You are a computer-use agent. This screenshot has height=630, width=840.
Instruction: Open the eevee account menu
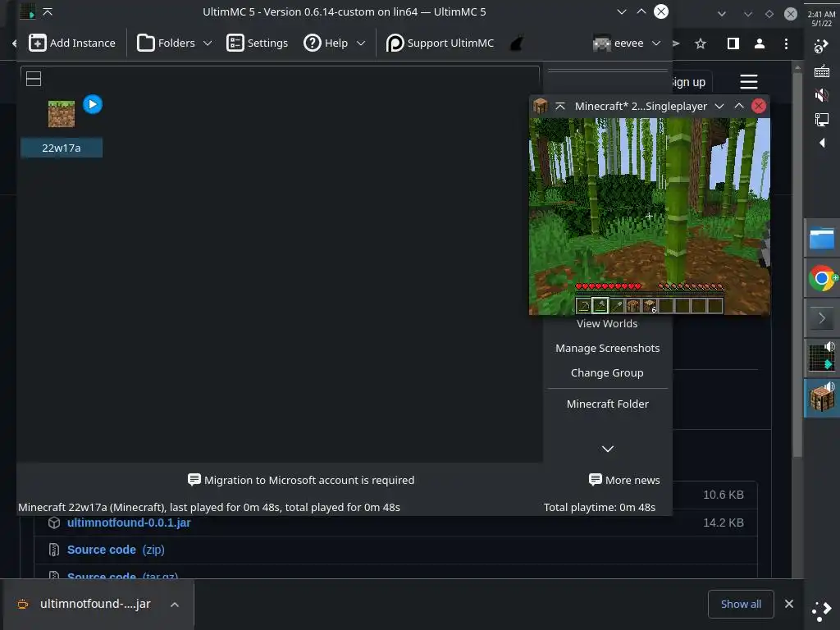[626, 43]
